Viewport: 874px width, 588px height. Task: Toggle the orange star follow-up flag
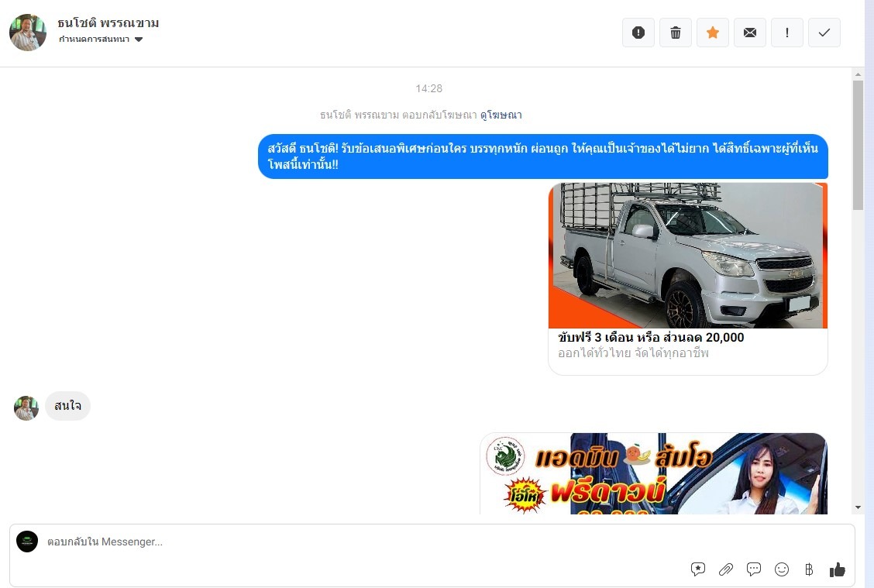click(712, 33)
